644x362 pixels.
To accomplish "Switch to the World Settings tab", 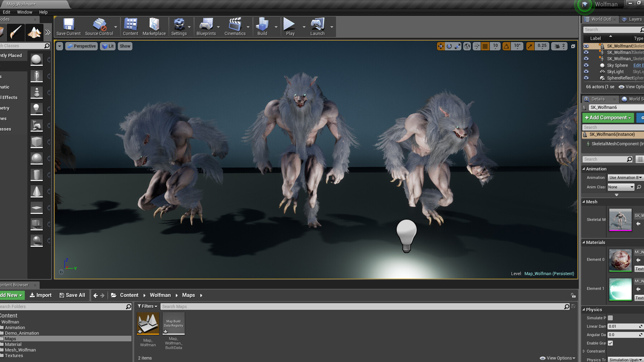I will [633, 99].
